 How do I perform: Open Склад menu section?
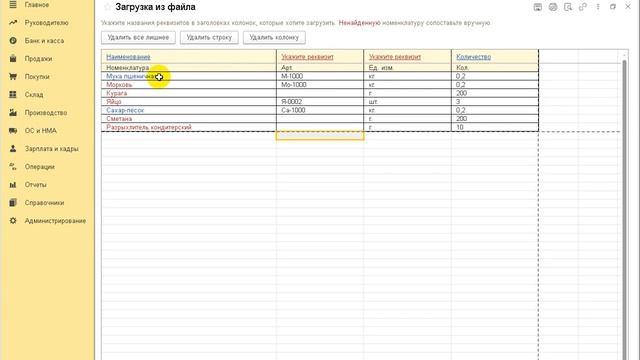point(34,94)
